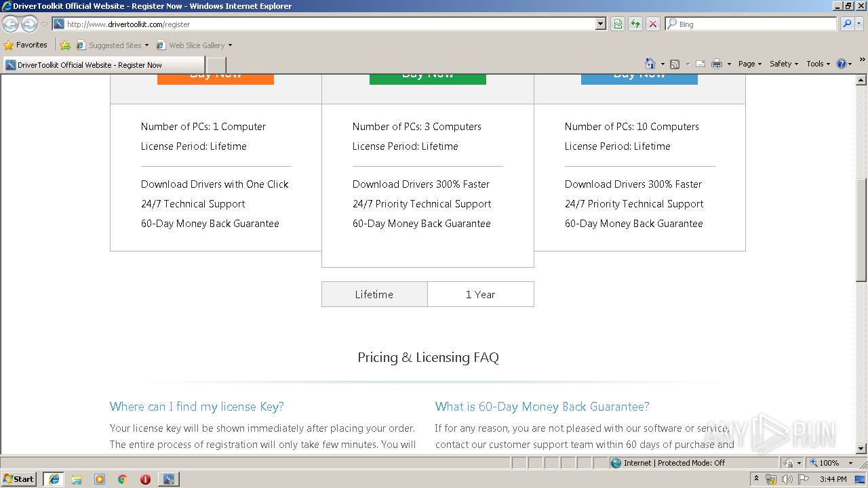
Task: Click 'Download Drivers with One Click' text
Action: (215, 184)
